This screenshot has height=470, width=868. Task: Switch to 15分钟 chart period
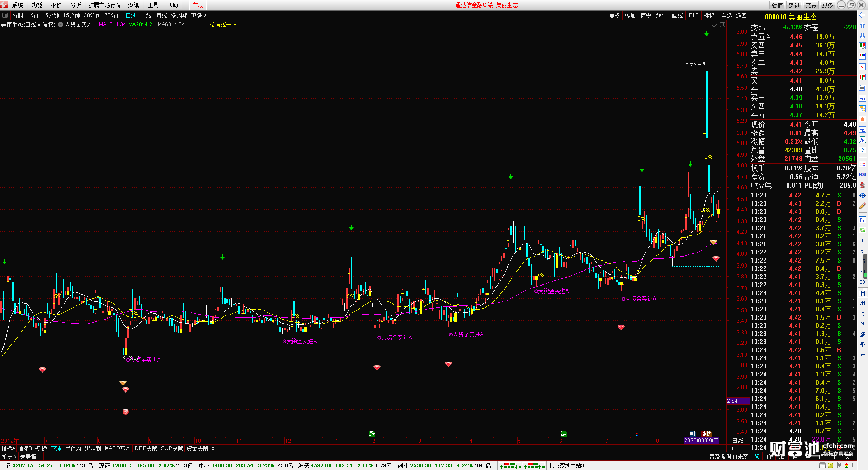tap(71, 15)
